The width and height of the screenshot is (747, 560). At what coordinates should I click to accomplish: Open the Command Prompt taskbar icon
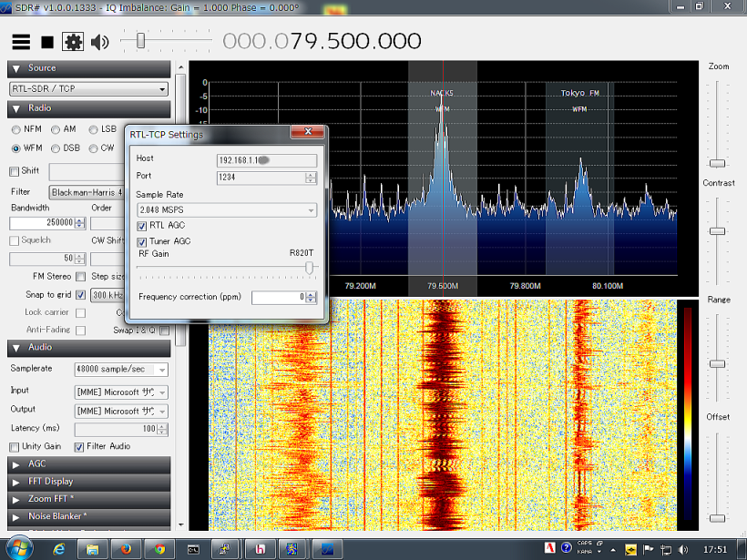(193, 549)
